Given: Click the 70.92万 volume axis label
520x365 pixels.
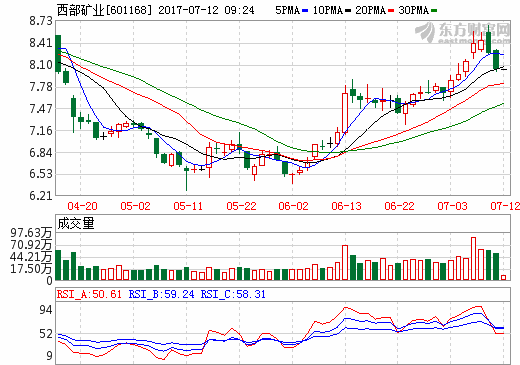Looking at the screenshot, I should (x=31, y=245).
